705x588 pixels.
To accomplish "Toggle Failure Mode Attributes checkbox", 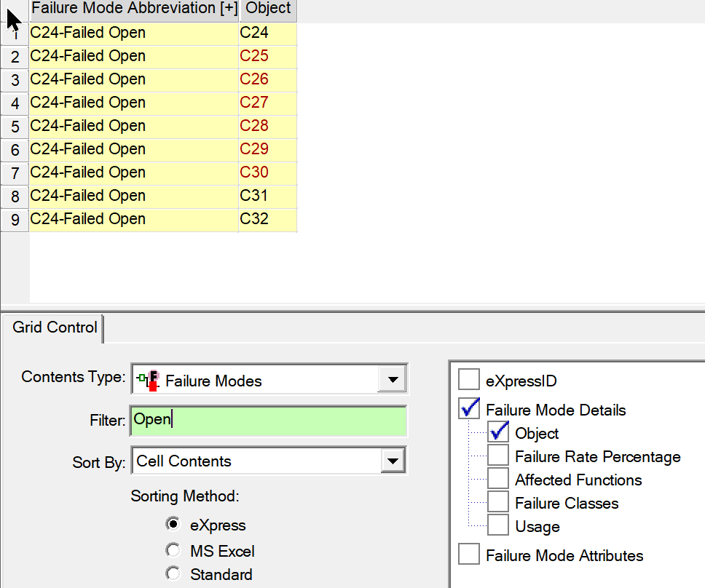I will point(469,554).
